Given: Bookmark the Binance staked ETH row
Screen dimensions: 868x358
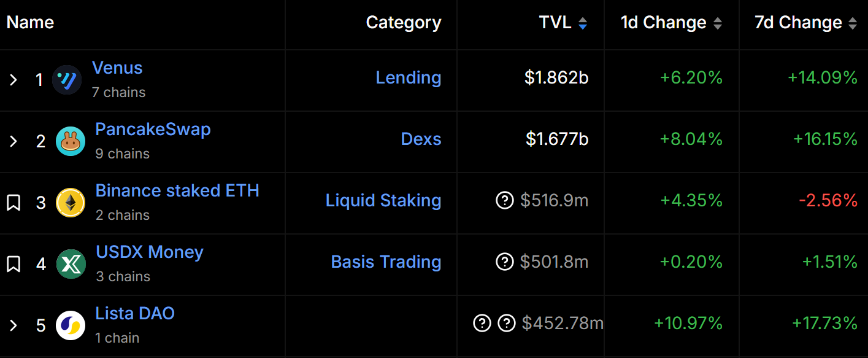Looking at the screenshot, I should point(13,202).
